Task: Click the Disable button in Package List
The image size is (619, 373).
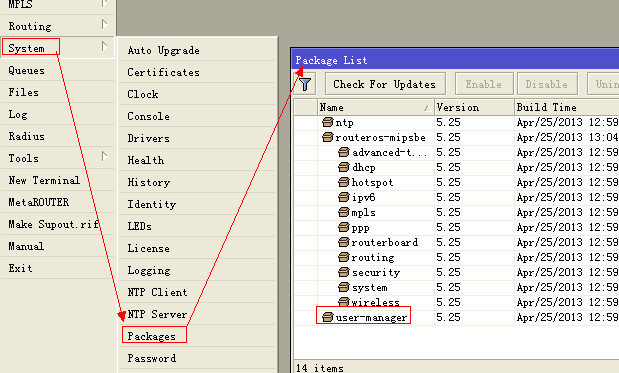Action: [x=547, y=84]
